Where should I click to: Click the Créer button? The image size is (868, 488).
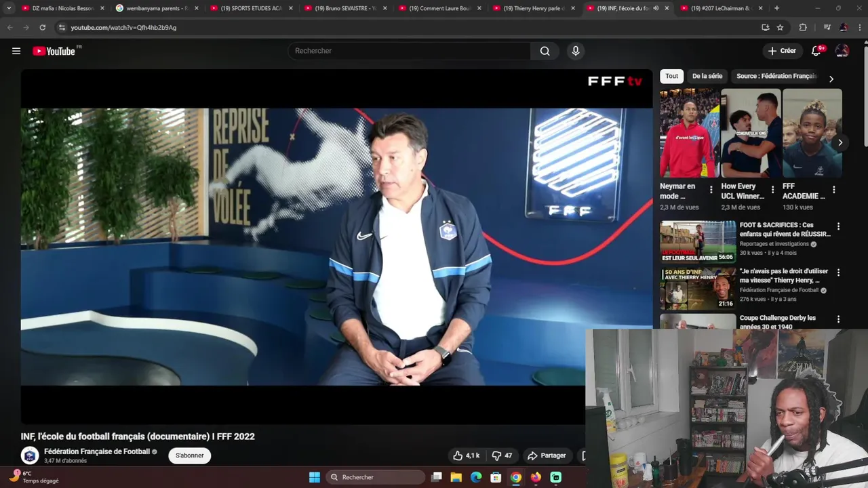pyautogui.click(x=782, y=51)
